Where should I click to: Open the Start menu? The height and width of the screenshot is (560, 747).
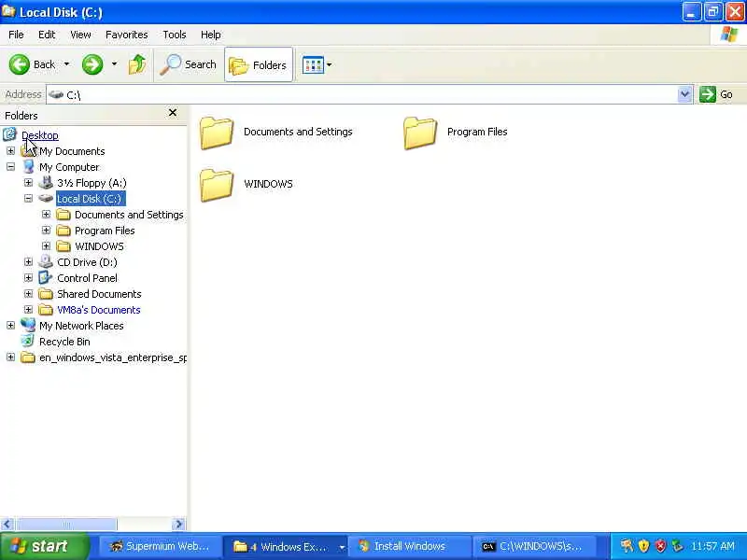click(x=44, y=546)
